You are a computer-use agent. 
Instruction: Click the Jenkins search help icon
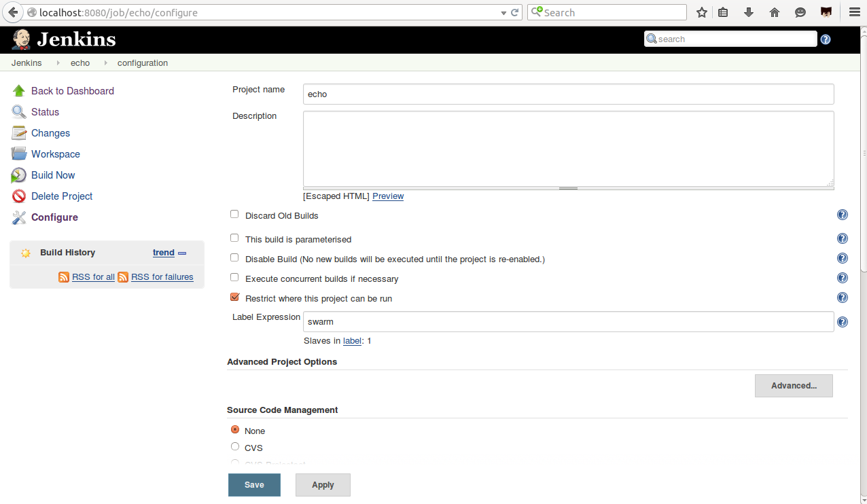tap(826, 39)
